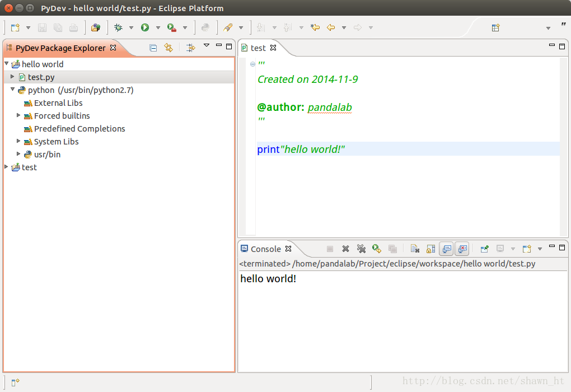The image size is (571, 392).
Task: Click Pin Console icon
Action: click(484, 249)
